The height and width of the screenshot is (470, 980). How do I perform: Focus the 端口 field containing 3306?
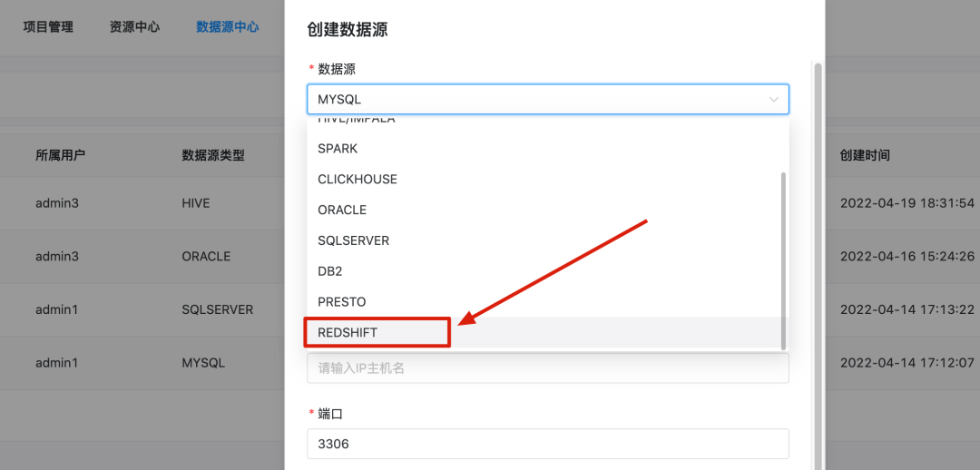tap(547, 444)
